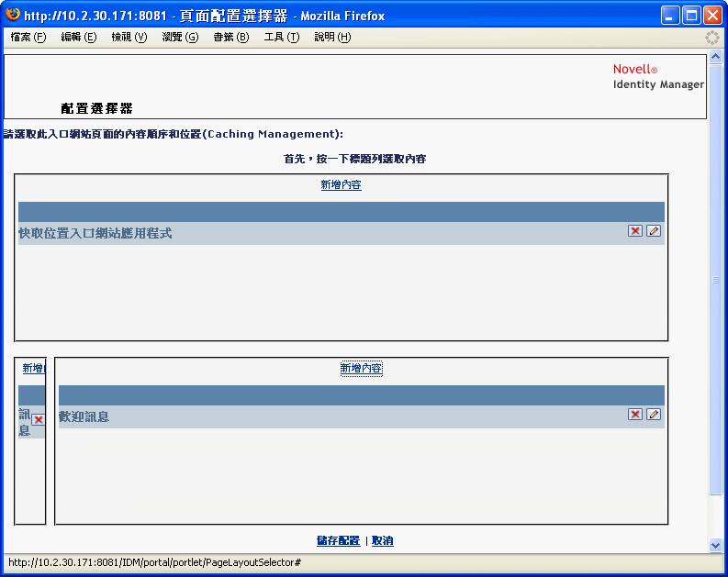Delete the narrow left column 訊息 portlet

click(x=38, y=420)
